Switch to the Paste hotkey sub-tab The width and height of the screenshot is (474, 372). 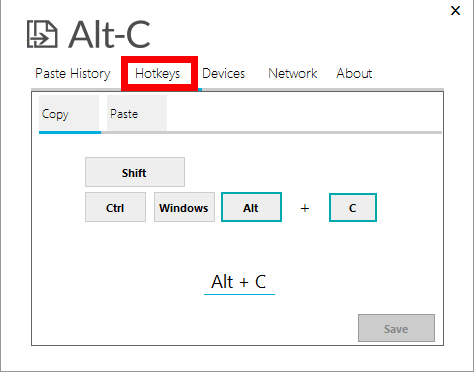tap(137, 113)
